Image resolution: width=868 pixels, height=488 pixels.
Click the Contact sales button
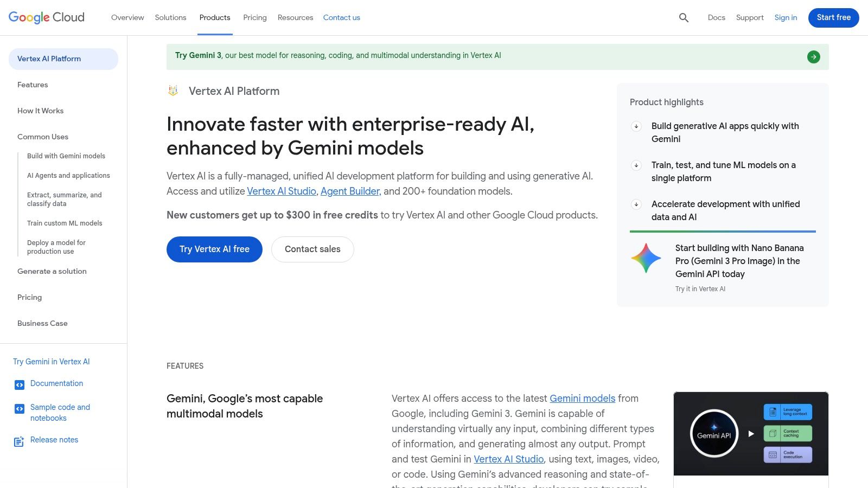[312, 249]
